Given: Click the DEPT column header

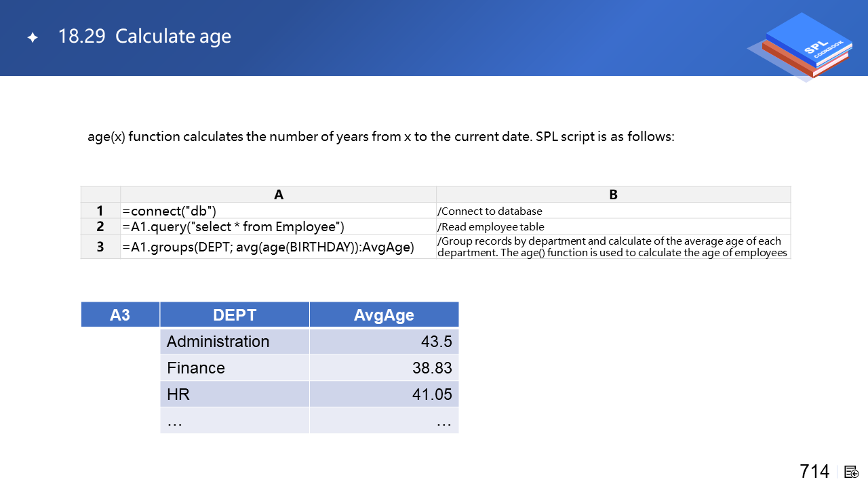Looking at the screenshot, I should tap(235, 314).
